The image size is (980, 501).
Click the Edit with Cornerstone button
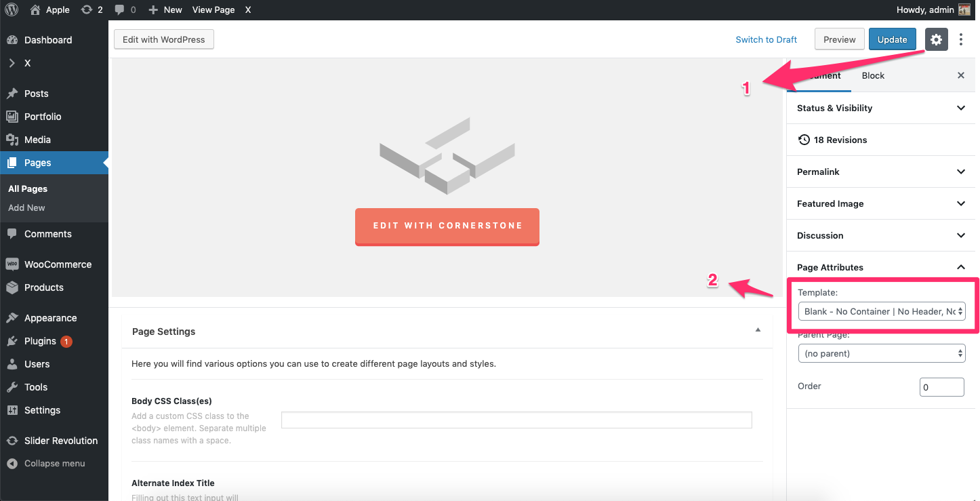click(x=447, y=226)
